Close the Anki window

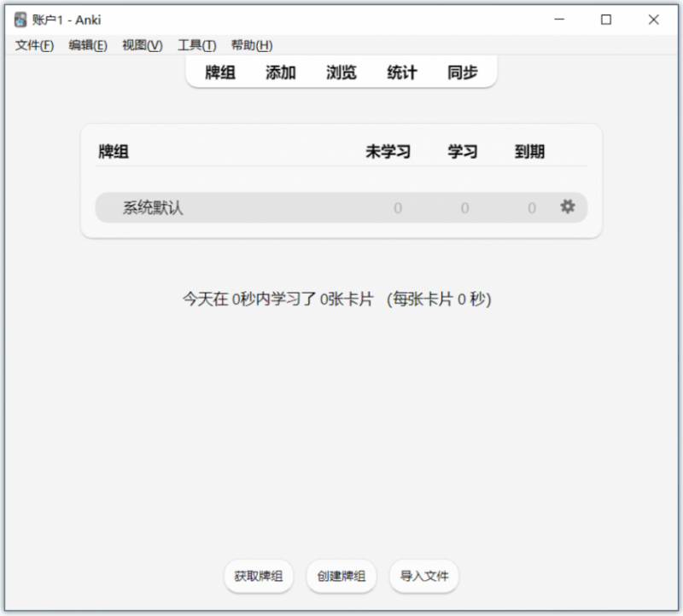click(653, 20)
